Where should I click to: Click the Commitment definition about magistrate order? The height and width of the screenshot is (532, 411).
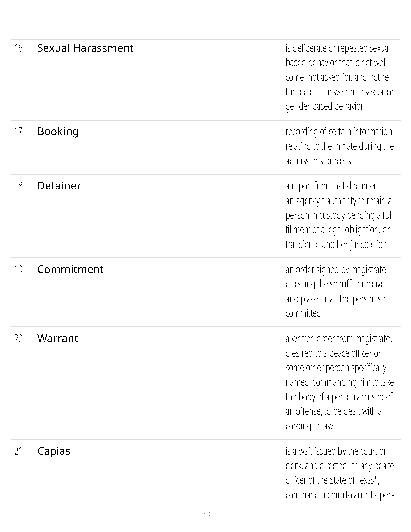pyautogui.click(x=336, y=291)
